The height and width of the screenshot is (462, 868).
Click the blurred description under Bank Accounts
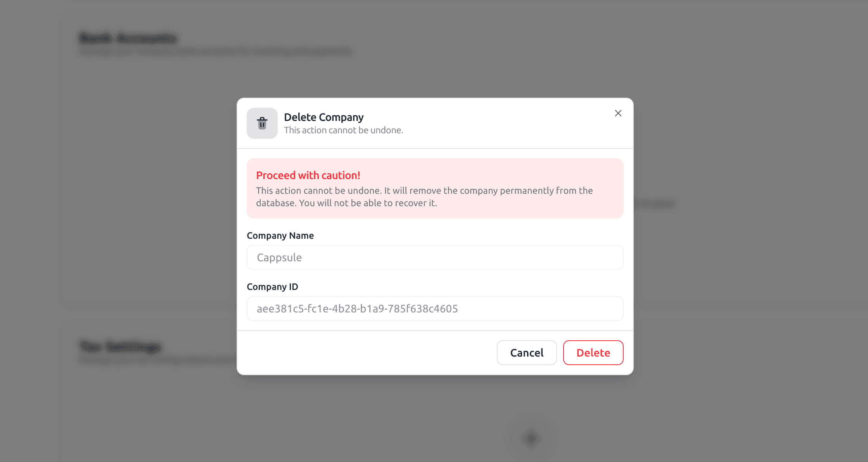[x=215, y=52]
